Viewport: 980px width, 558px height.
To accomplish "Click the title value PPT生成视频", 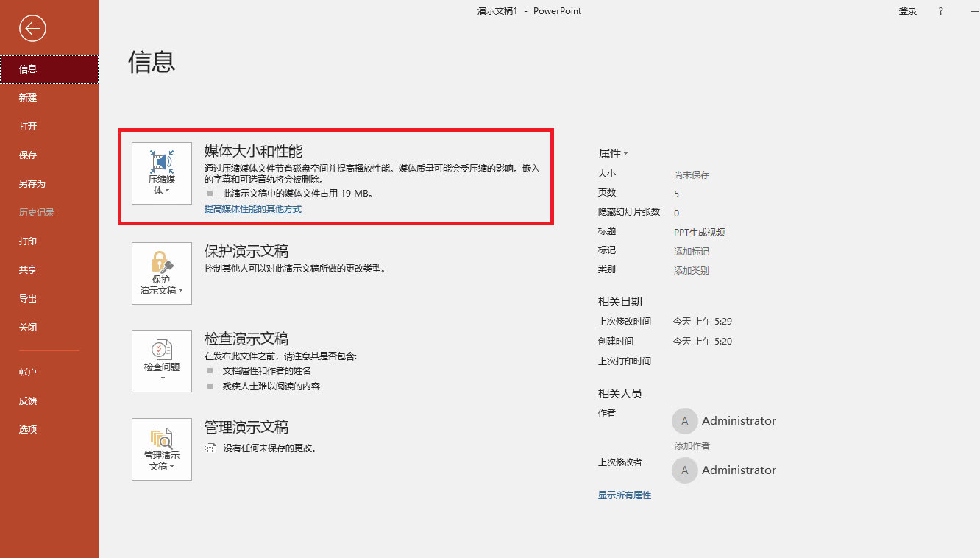I will pyautogui.click(x=700, y=233).
